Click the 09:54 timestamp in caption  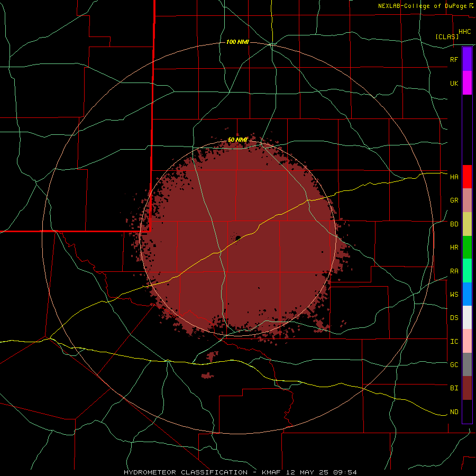pos(345,472)
